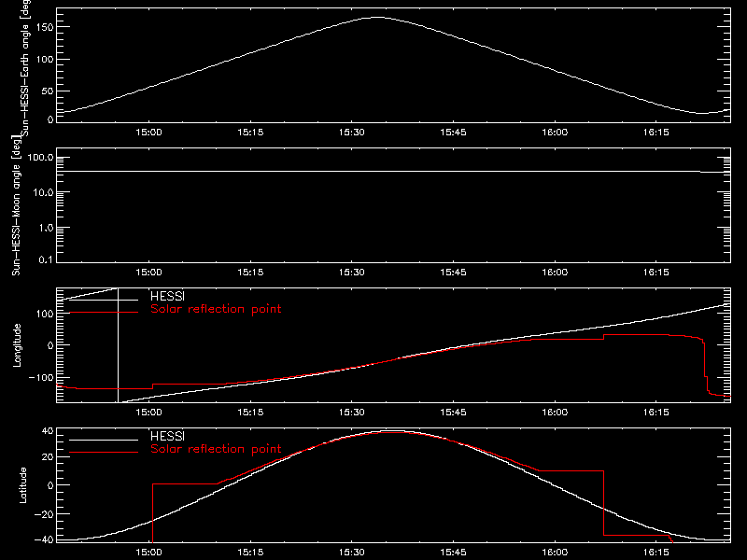This screenshot has height=560, width=747.
Task: Click the 50 tick label on Earth angle plot
Action: 48,91
